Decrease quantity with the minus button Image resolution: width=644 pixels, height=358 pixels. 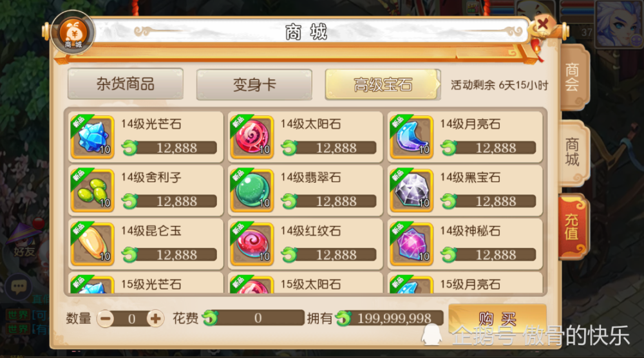[106, 319]
